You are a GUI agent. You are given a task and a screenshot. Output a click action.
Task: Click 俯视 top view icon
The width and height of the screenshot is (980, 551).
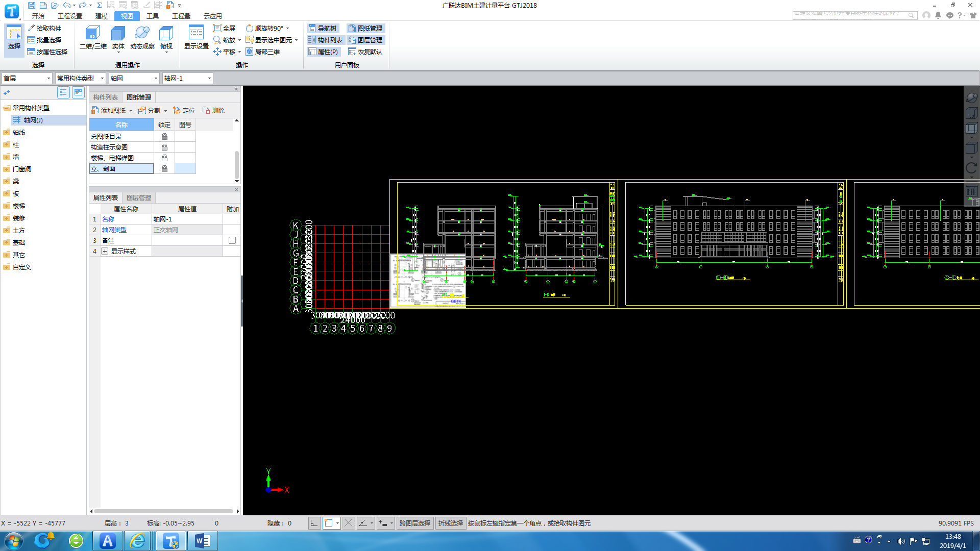point(166,38)
